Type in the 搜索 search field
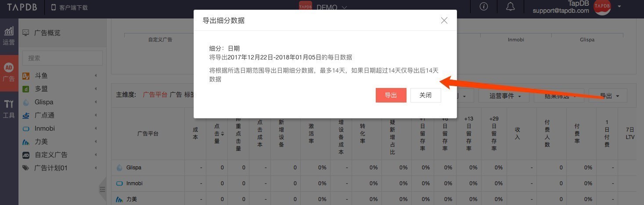 point(62,58)
